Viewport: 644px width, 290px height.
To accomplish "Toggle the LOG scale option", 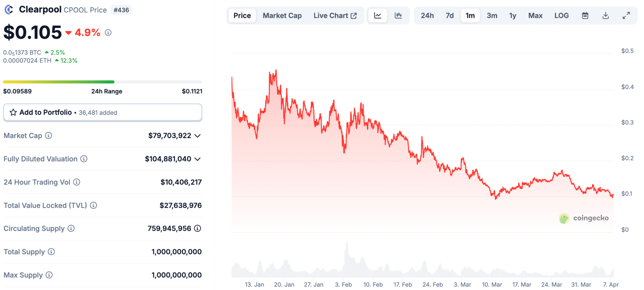I will [x=562, y=15].
